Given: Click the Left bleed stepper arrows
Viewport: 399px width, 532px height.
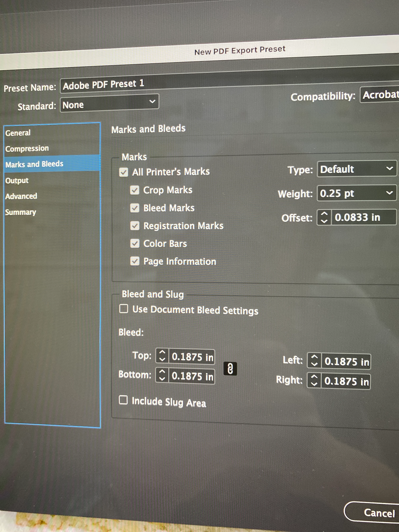Looking at the screenshot, I should click(314, 360).
